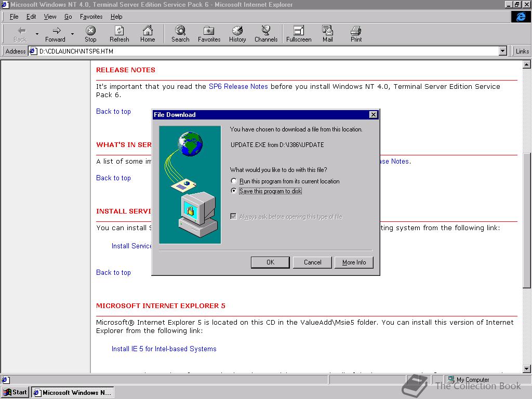Click the IE icon in status bar

point(6,380)
